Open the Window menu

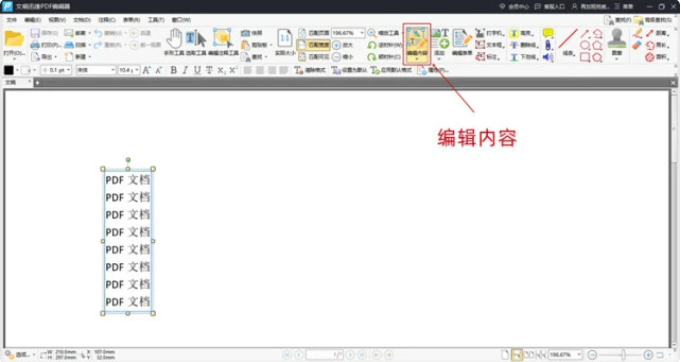tap(181, 20)
